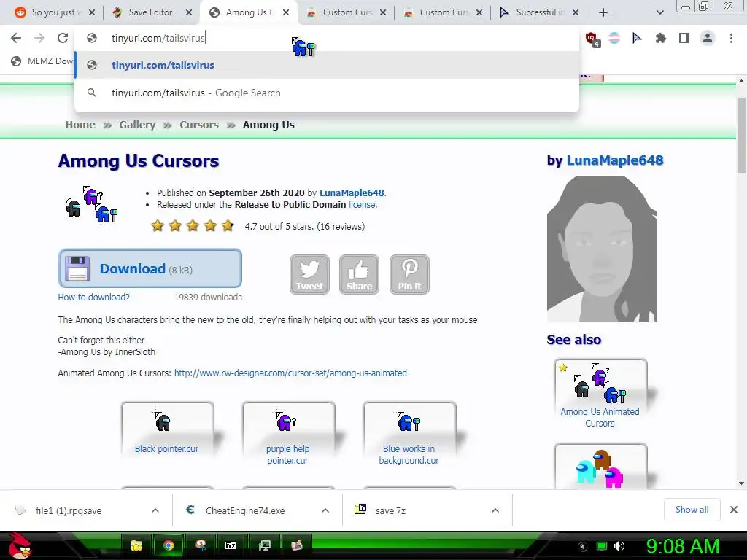Click the Tweet share button

(x=309, y=274)
